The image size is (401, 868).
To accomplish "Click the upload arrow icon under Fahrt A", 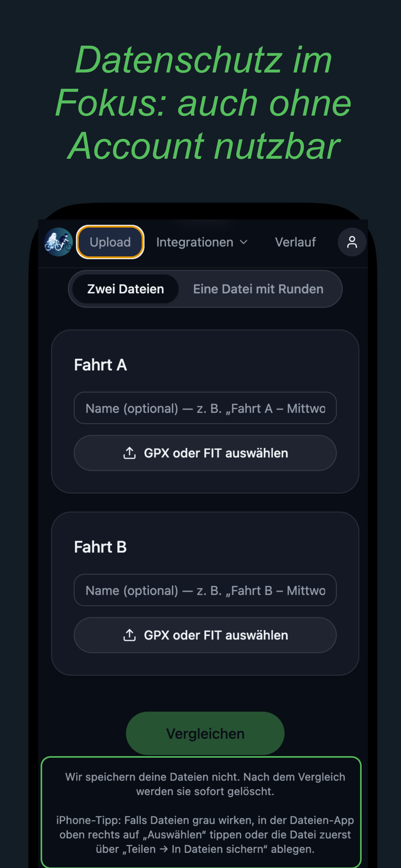I will pyautogui.click(x=129, y=453).
